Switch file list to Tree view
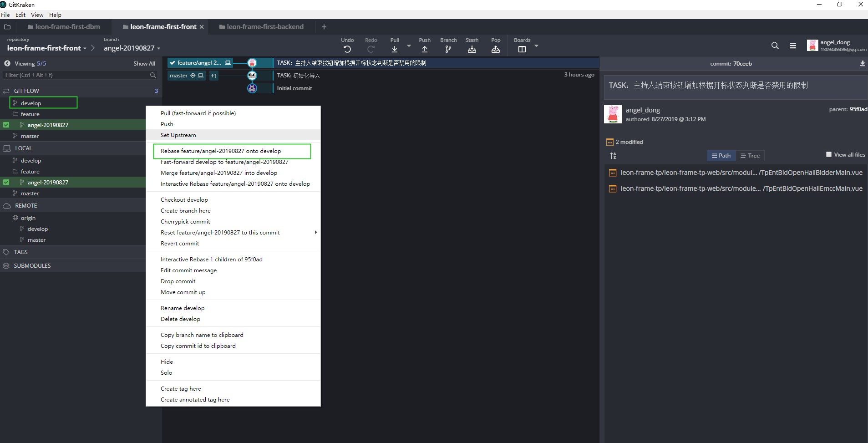This screenshot has width=868, height=443. coord(750,156)
